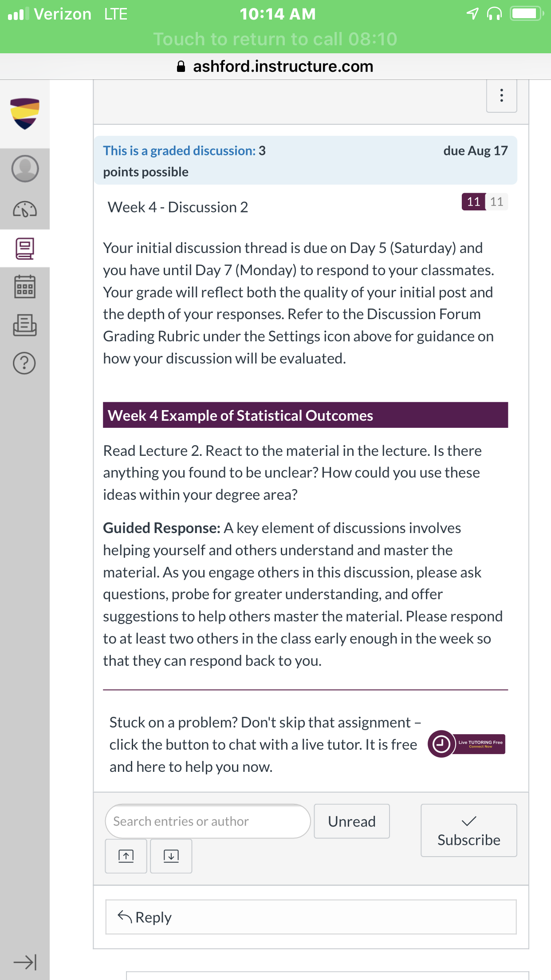This screenshot has height=980, width=551.
Task: Tap the Ashford shield logo
Action: [x=25, y=114]
